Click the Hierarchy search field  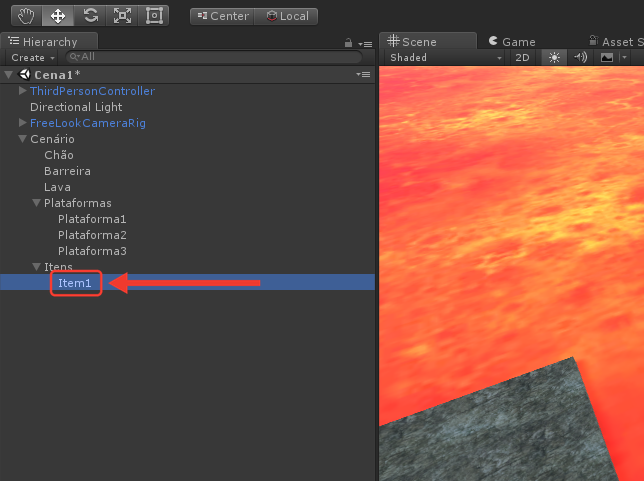click(x=214, y=57)
